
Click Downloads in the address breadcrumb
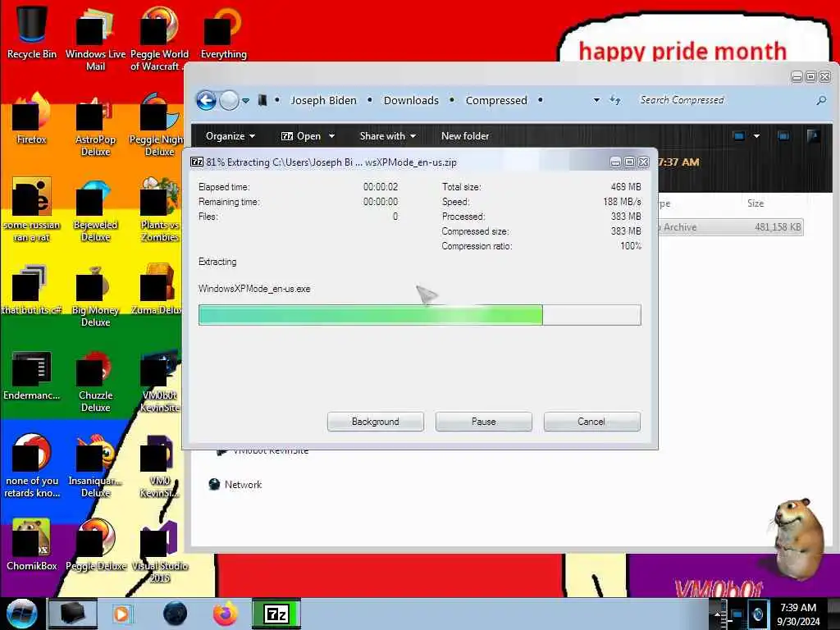click(411, 100)
